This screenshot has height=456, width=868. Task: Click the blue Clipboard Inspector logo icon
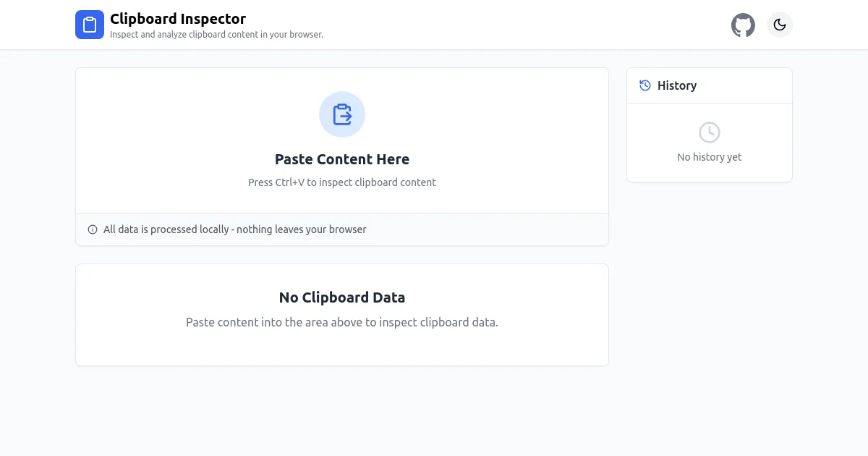pyautogui.click(x=90, y=25)
